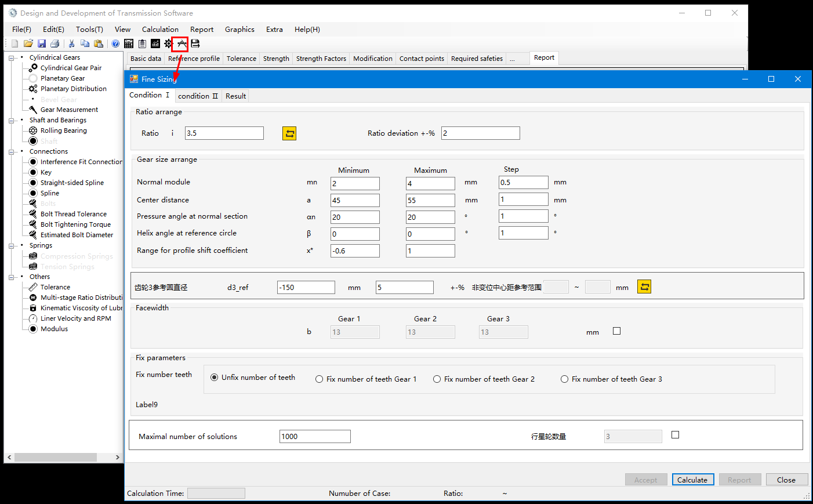Click the Paste clipboard icon
813x504 pixels.
click(99, 43)
